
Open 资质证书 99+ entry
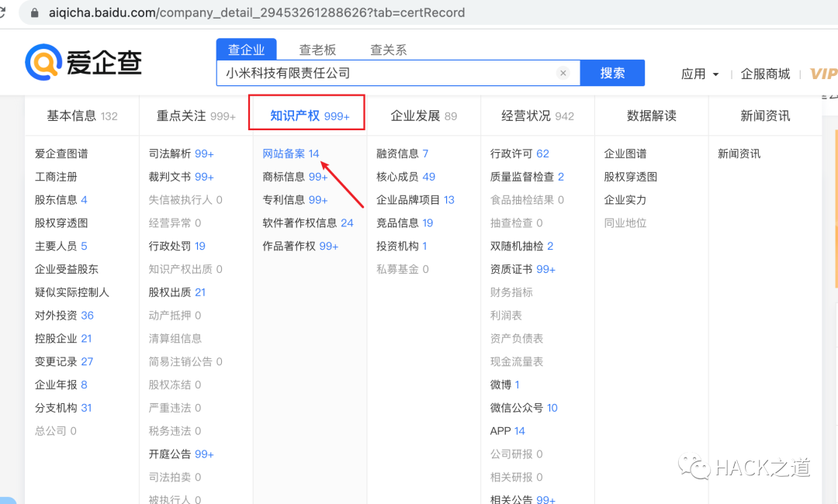(x=523, y=269)
